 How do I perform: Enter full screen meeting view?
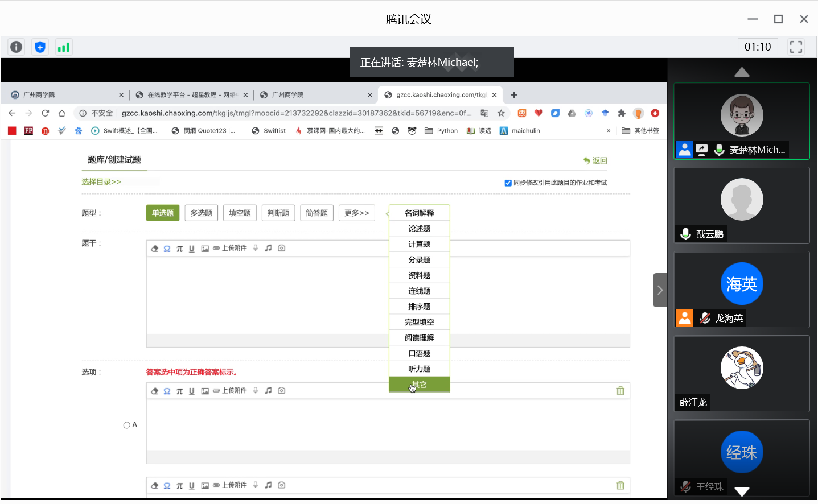click(x=796, y=47)
